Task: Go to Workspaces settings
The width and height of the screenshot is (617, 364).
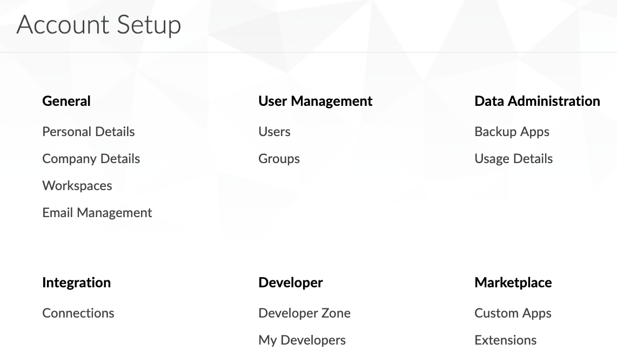Action: pos(77,186)
